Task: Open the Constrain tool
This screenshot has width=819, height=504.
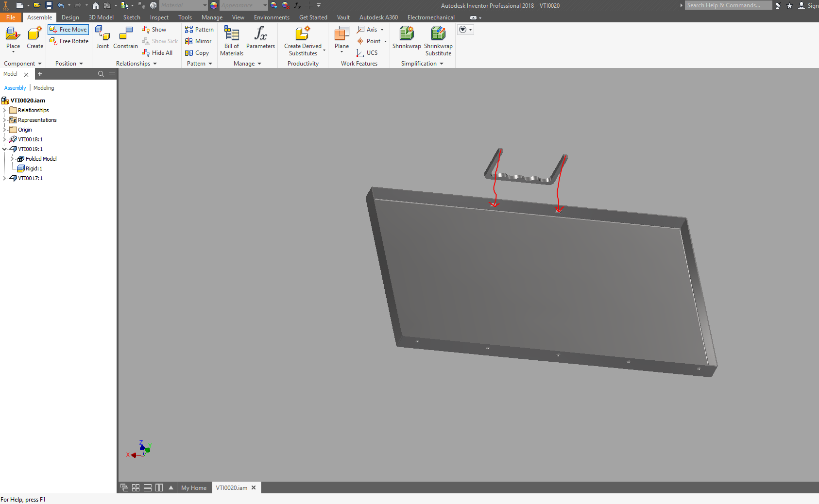Action: pyautogui.click(x=125, y=39)
